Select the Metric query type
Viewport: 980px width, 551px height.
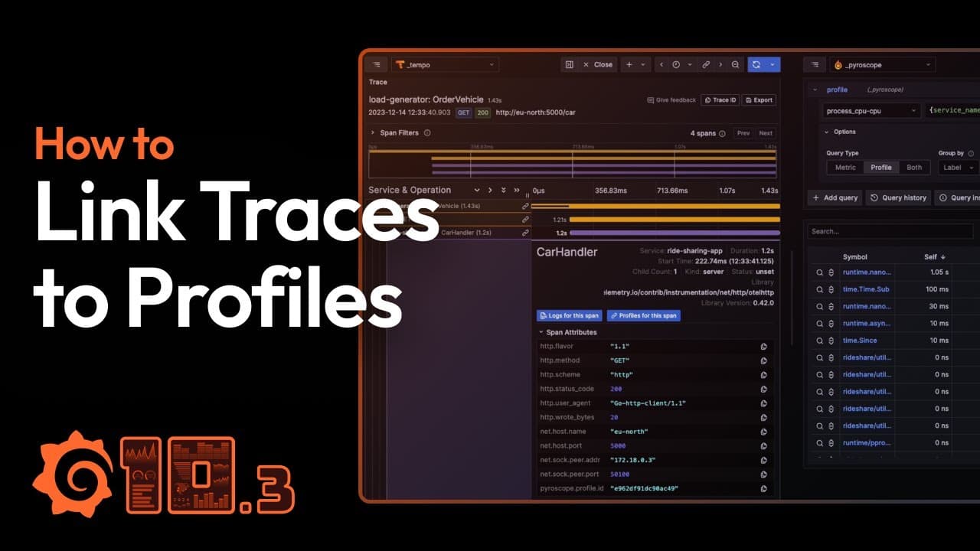click(845, 168)
